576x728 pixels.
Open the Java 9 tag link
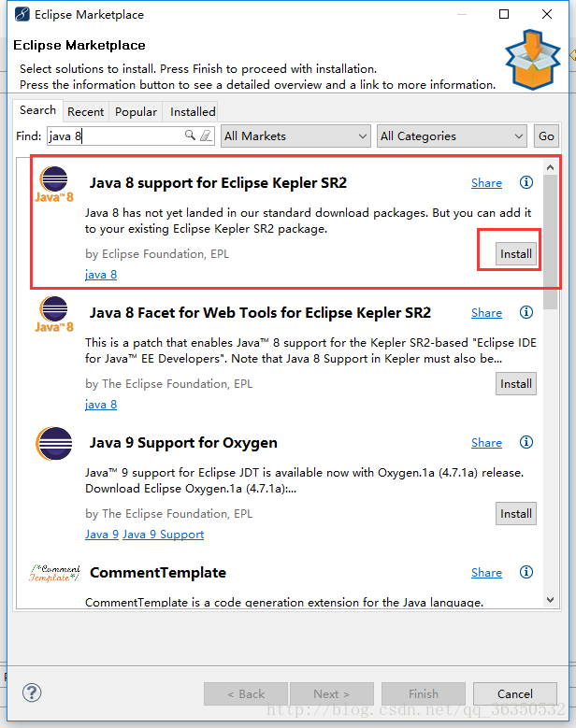click(x=102, y=535)
